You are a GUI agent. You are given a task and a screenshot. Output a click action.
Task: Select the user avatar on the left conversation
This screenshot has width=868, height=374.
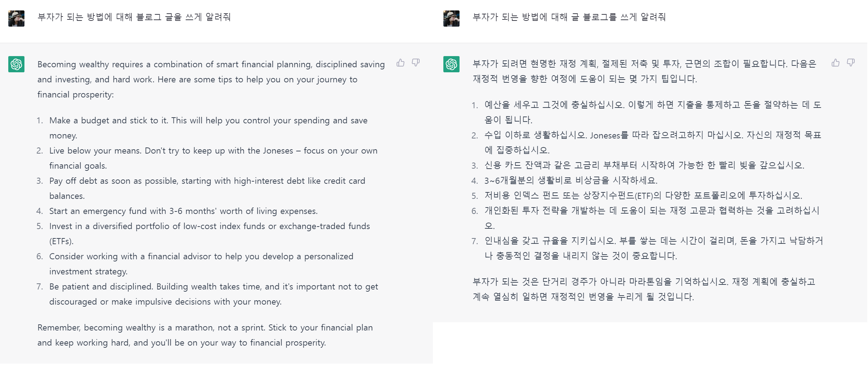16,18
